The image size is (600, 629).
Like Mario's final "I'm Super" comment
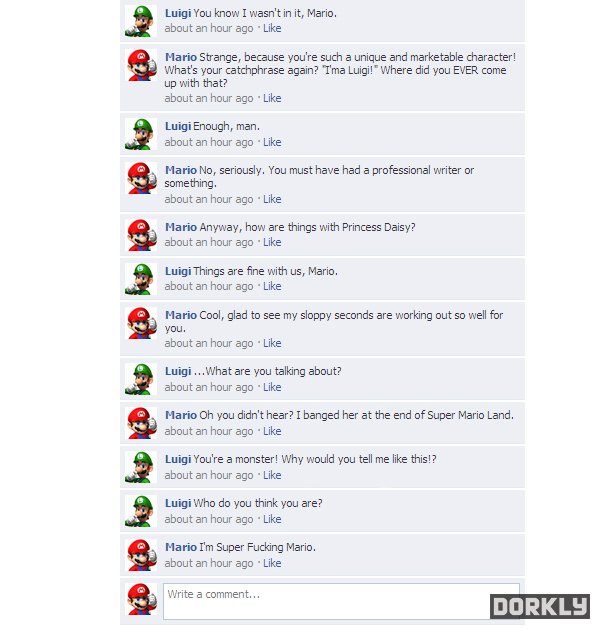pos(272,563)
